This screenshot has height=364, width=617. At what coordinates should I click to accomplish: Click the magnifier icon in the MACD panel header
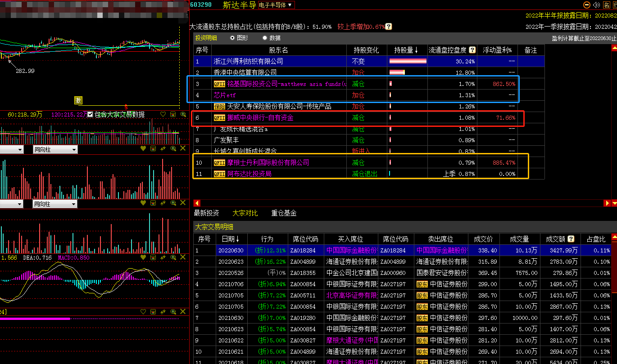point(173,257)
